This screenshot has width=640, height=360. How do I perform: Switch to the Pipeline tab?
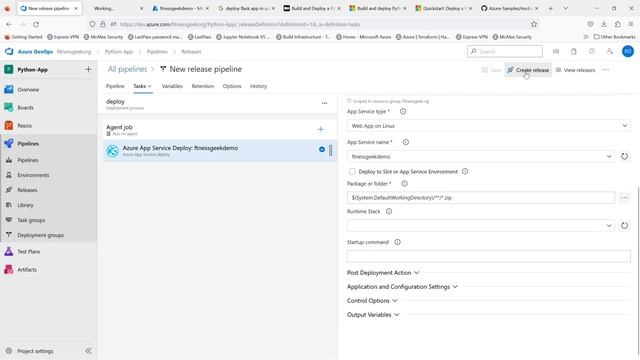pyautogui.click(x=115, y=86)
